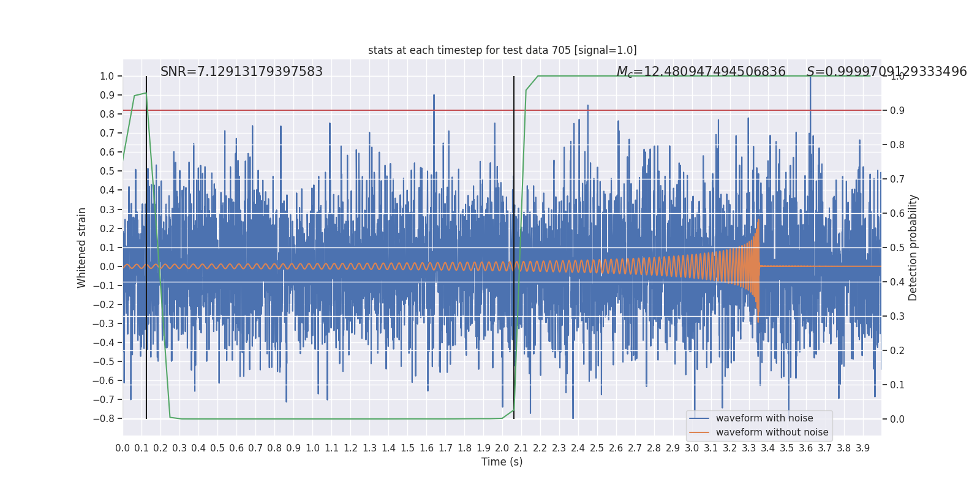Viewport: 980px width, 490px height.
Task: Click the black vertical marker near 2.1 s
Action: coord(514,247)
